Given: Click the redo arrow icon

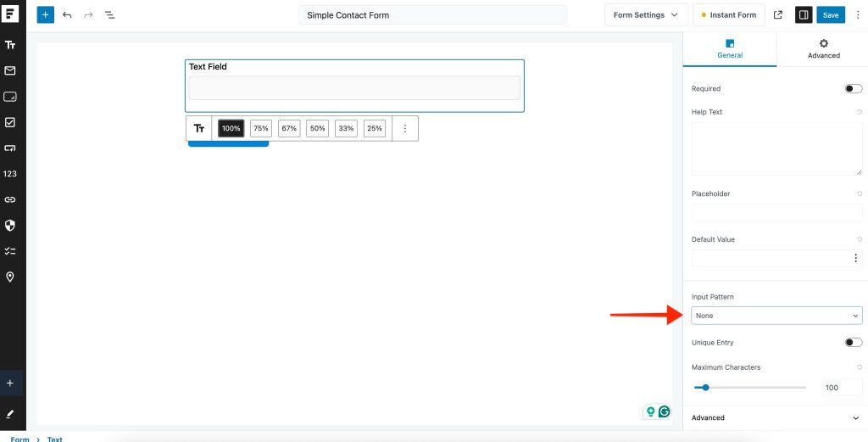Looking at the screenshot, I should pos(88,15).
